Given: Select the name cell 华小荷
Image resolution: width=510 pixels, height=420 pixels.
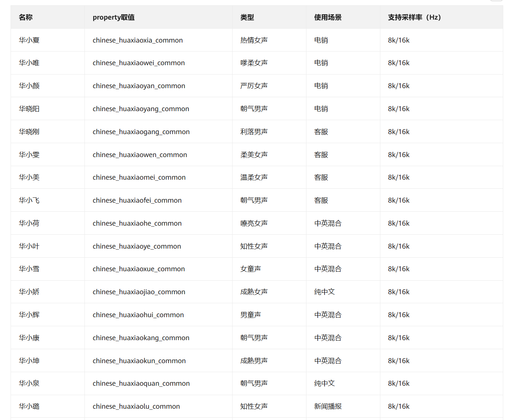Looking at the screenshot, I should 29,223.
